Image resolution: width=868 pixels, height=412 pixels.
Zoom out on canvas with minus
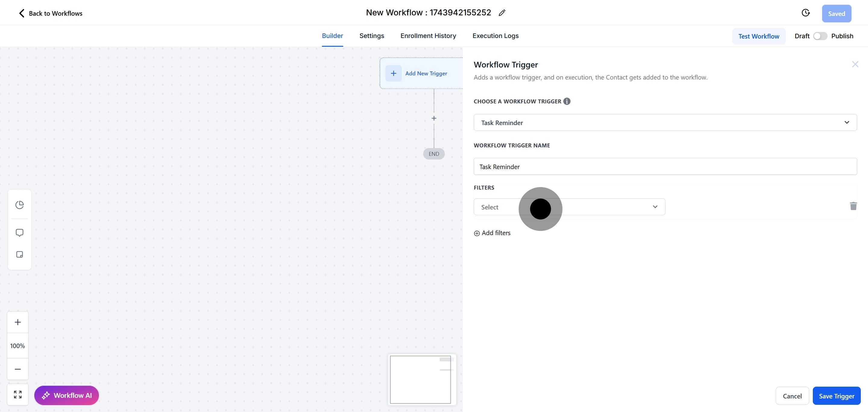pos(18,369)
